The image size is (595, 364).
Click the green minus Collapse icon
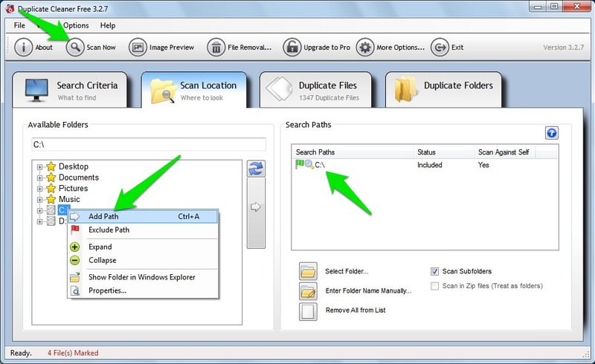[75, 261]
